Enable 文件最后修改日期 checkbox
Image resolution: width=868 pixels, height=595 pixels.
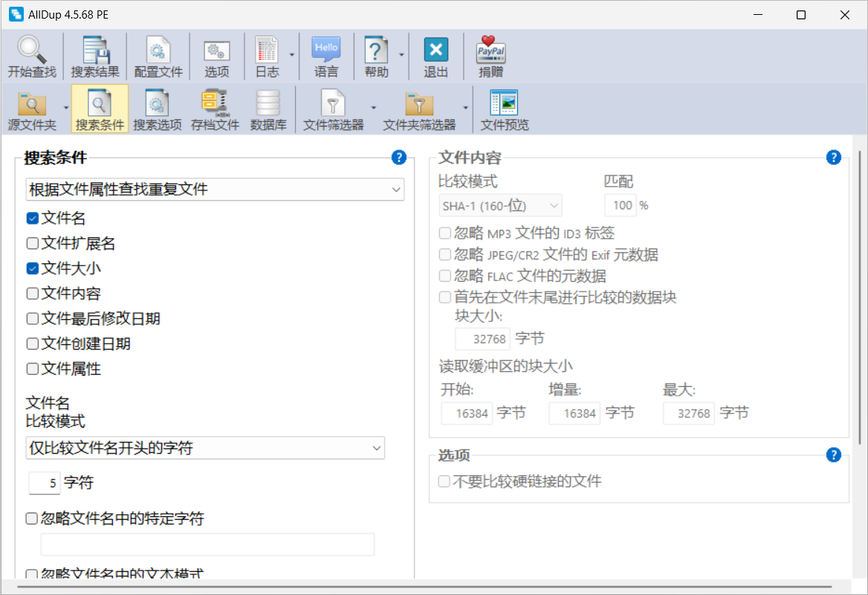(x=33, y=319)
